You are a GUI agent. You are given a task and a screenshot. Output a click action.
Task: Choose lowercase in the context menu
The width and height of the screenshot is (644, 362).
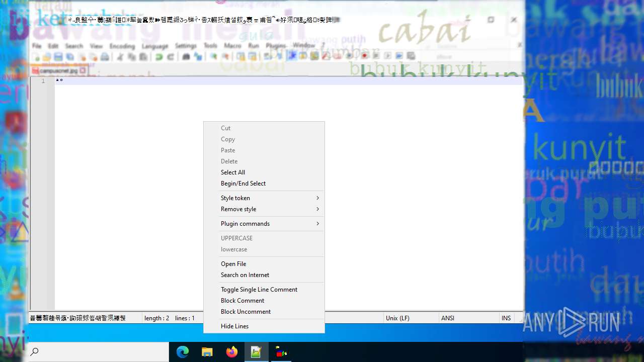pos(264,249)
